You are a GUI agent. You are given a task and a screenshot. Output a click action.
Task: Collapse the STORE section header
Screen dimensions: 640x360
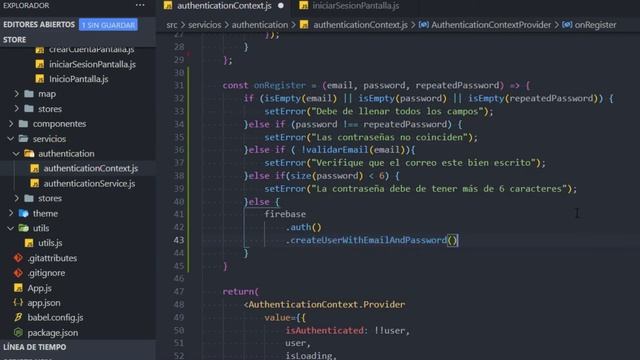(x=15, y=40)
